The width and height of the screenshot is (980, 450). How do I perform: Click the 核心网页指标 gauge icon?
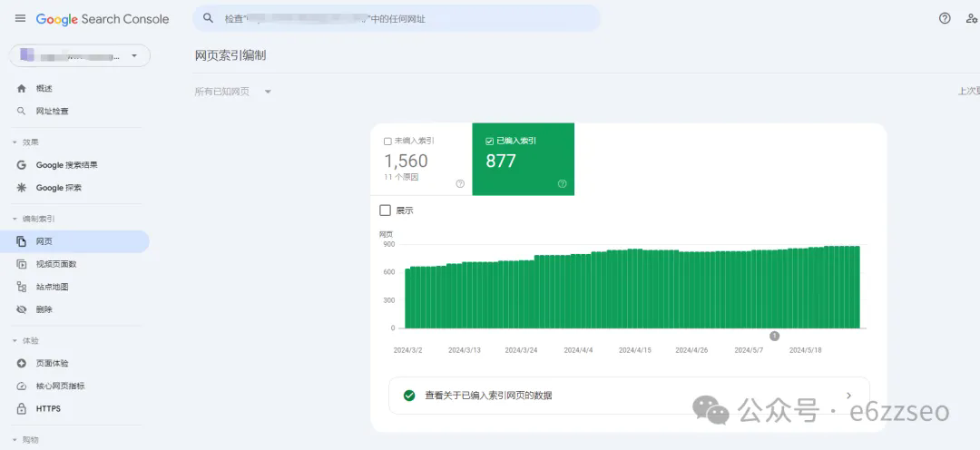click(x=21, y=386)
